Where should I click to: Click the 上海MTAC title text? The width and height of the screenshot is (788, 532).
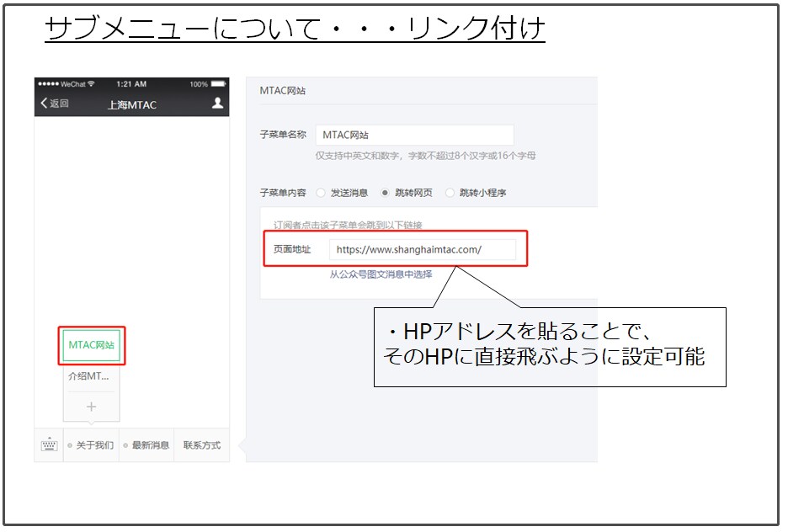(x=132, y=105)
